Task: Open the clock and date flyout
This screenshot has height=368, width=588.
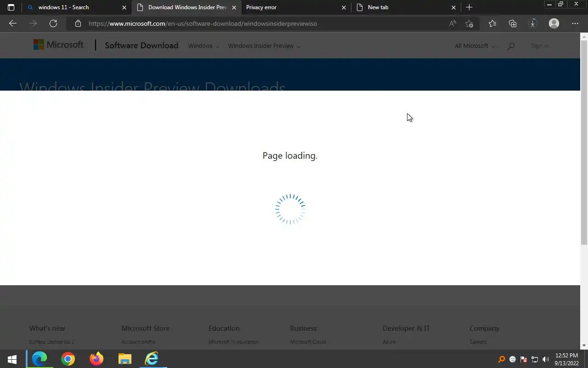Action: click(x=566, y=359)
